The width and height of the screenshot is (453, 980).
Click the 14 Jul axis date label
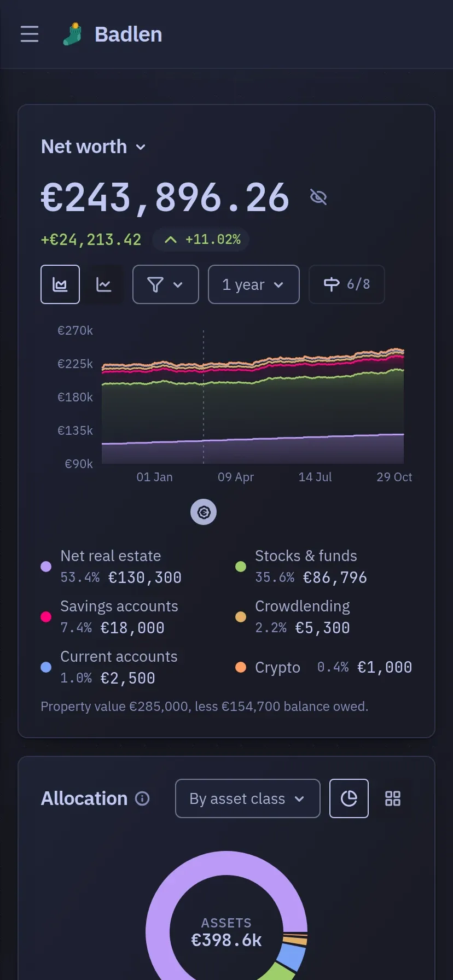pos(315,477)
